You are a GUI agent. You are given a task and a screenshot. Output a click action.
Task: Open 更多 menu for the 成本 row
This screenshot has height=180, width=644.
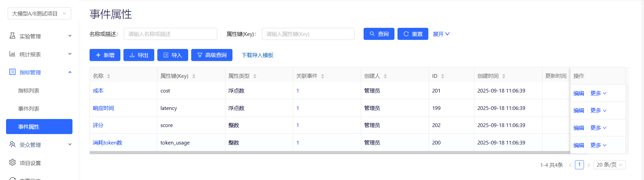coord(598,93)
